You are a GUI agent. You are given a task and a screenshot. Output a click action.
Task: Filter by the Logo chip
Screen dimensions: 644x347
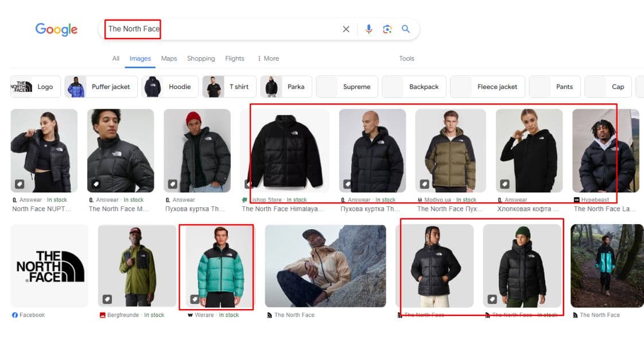pyautogui.click(x=36, y=87)
